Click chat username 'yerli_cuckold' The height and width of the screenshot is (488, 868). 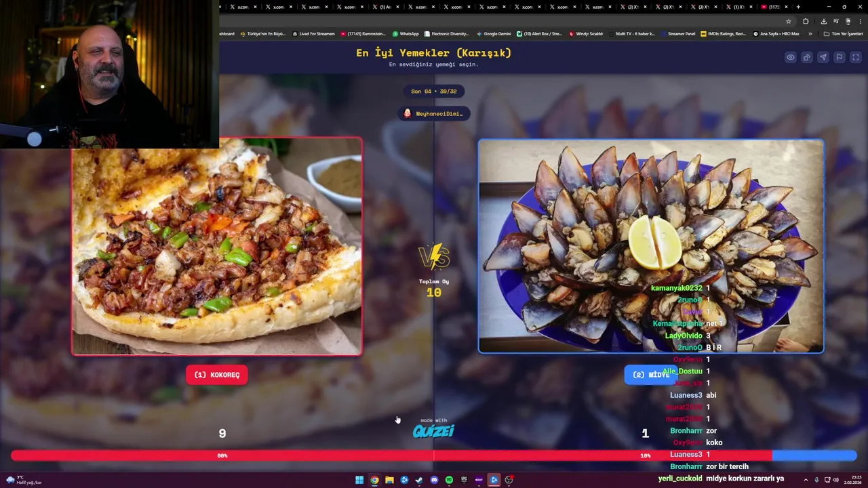(x=680, y=479)
